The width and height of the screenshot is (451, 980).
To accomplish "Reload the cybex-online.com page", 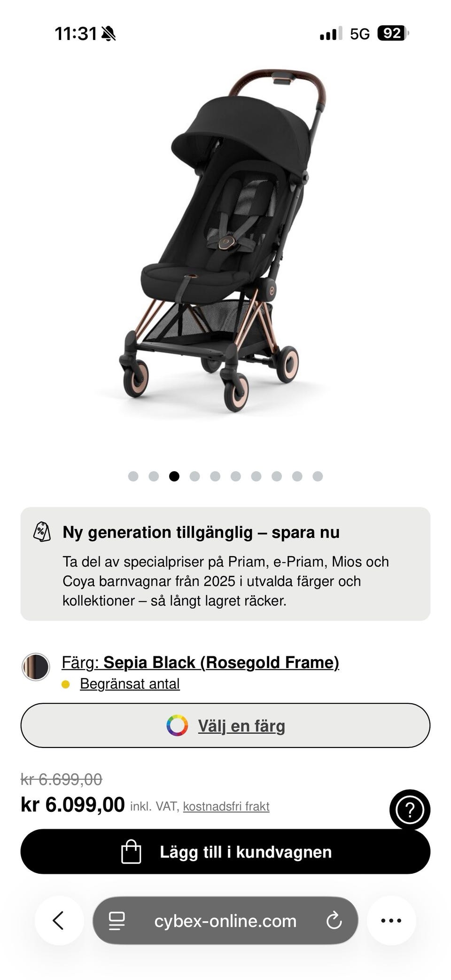I will tap(334, 920).
